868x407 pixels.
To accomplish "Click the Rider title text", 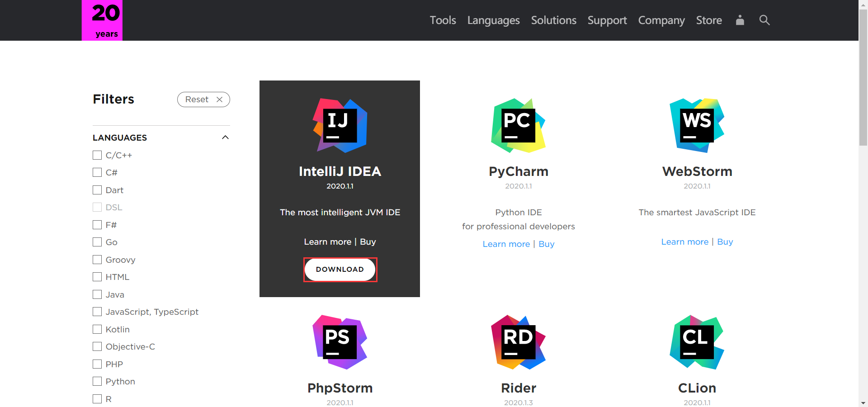I will point(519,388).
